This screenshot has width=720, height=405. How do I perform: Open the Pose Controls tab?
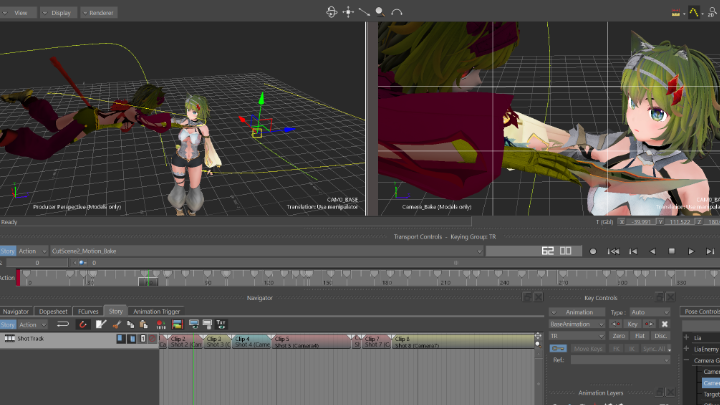[701, 311]
